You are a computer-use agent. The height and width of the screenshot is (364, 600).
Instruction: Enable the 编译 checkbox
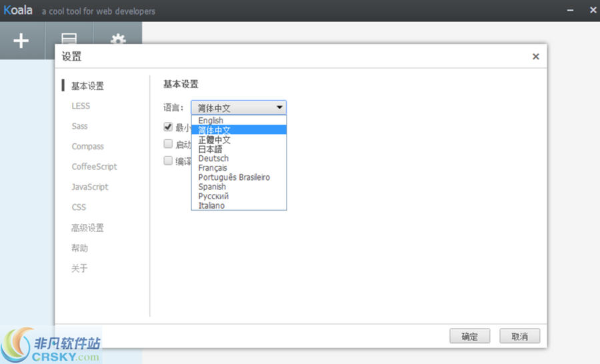(168, 161)
